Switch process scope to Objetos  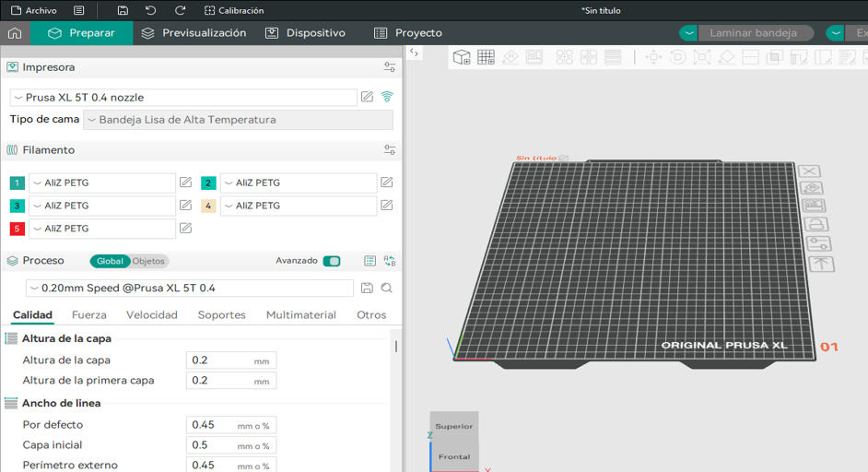[148, 261]
